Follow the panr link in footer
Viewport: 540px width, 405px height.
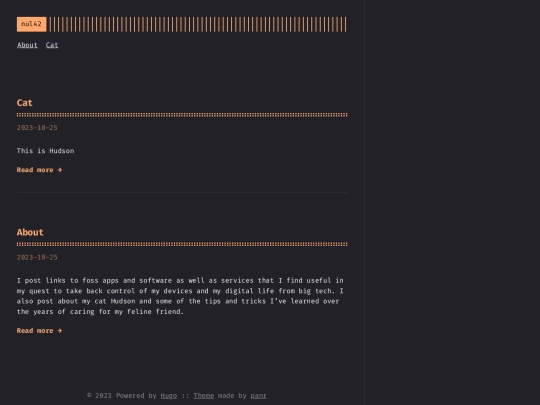(x=259, y=396)
